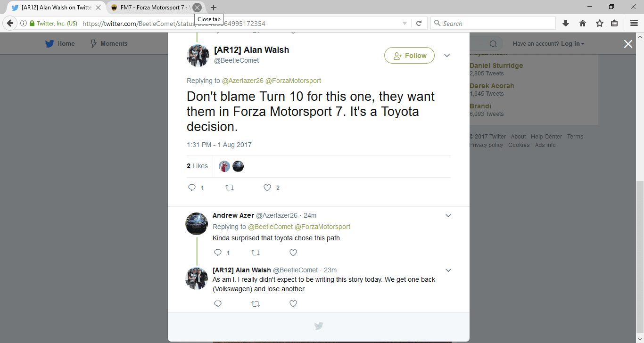Reply to Alan Walsh's 23m tweet
The image size is (644, 343).
(218, 304)
